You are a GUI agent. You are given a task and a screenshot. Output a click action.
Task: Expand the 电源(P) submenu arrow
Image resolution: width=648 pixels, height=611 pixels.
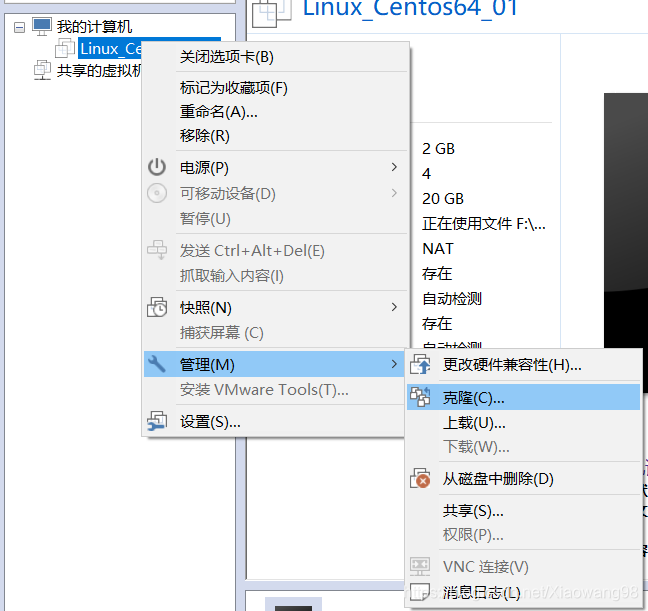pyautogui.click(x=394, y=167)
